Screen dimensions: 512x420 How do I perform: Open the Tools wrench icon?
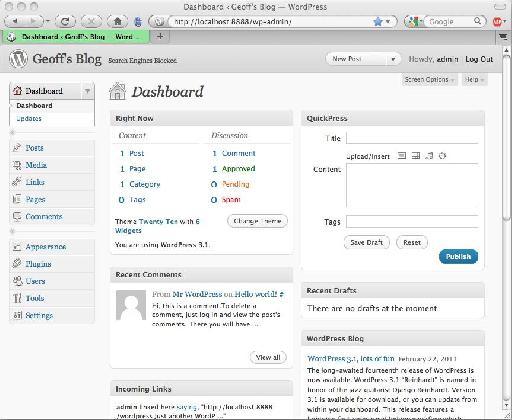(17, 298)
